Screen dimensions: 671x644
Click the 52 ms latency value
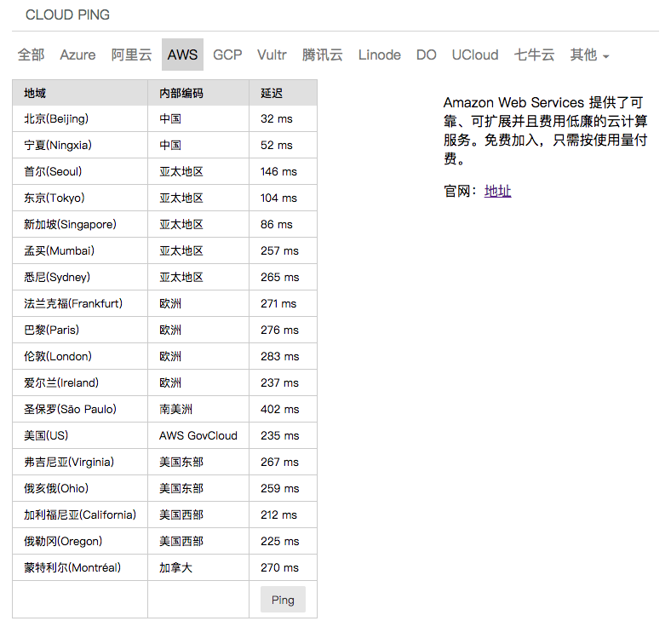(277, 145)
